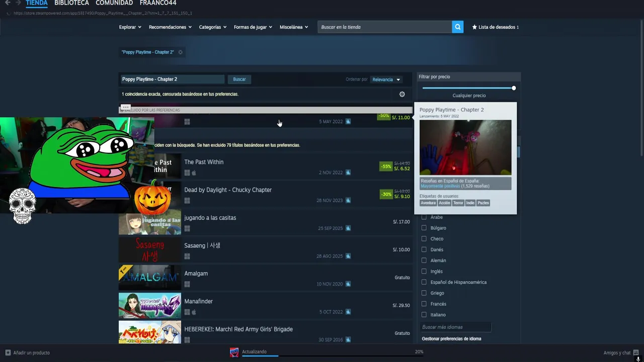The height and width of the screenshot is (362, 644).
Task: Click the Aventura tag in tooltip
Action: [428, 203]
